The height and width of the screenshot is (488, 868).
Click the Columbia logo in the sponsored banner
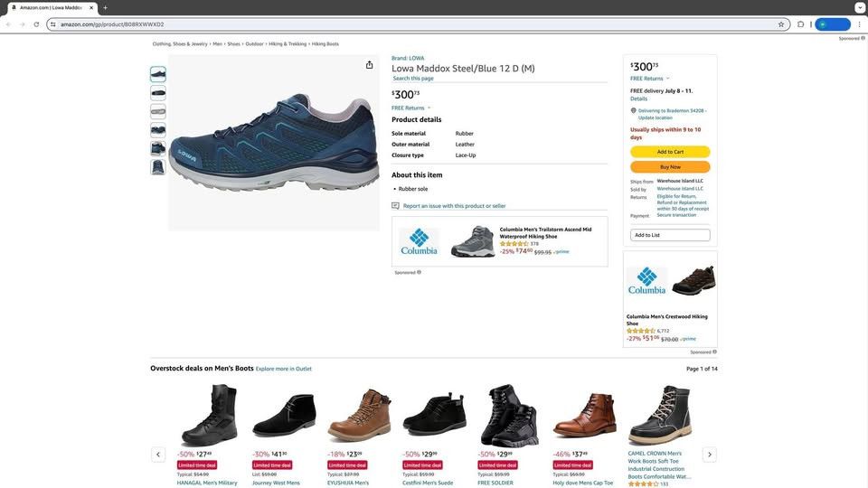[x=419, y=242]
